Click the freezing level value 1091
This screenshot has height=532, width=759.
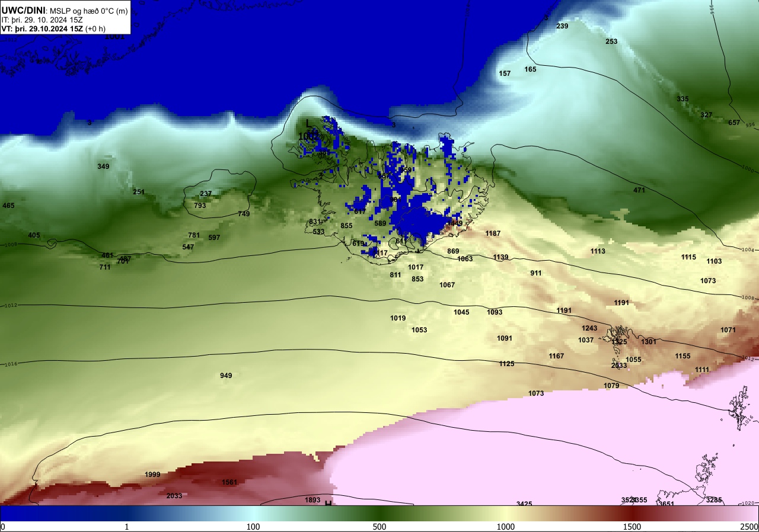[x=505, y=338]
